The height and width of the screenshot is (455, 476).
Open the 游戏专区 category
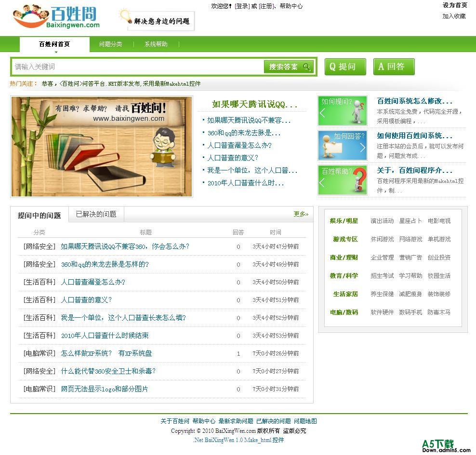coord(345,239)
